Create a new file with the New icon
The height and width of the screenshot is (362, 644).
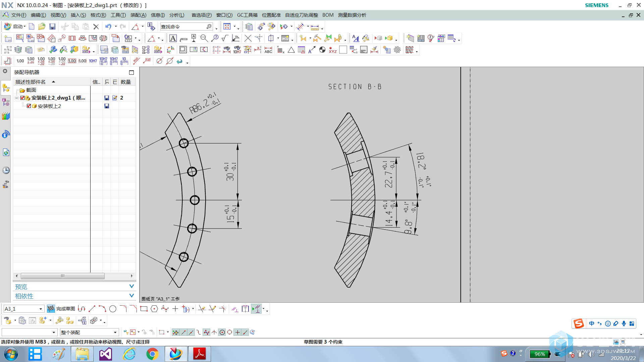coord(32,26)
